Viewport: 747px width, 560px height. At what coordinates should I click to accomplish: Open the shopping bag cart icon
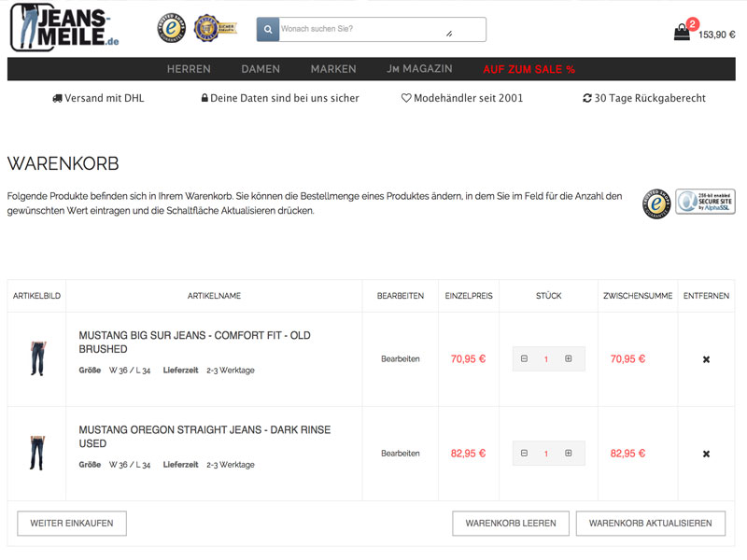pyautogui.click(x=682, y=33)
